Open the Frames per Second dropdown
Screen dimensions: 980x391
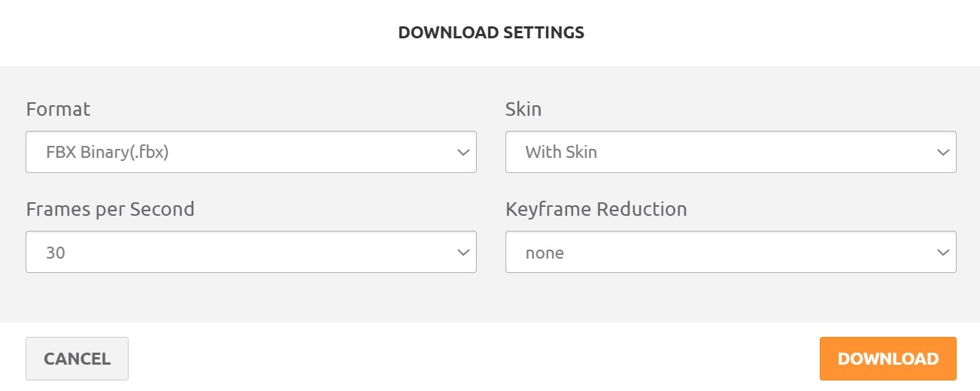(x=250, y=252)
